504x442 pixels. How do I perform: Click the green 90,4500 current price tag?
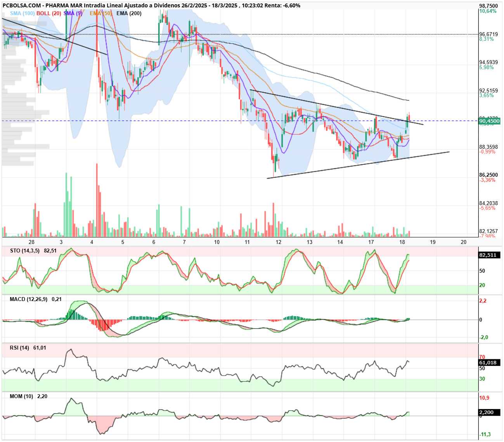pos(489,121)
